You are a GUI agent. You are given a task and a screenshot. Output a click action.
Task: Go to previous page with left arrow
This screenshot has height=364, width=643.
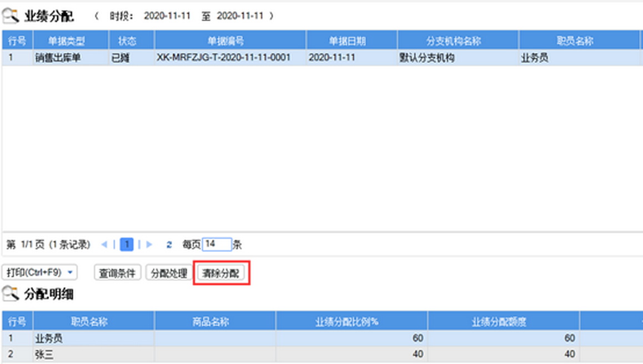pos(104,245)
